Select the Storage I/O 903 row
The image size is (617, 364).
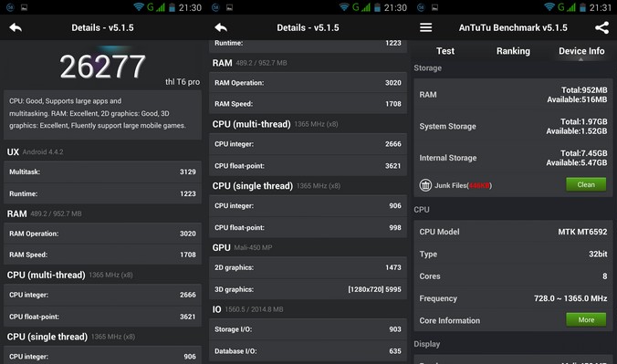[x=308, y=329]
